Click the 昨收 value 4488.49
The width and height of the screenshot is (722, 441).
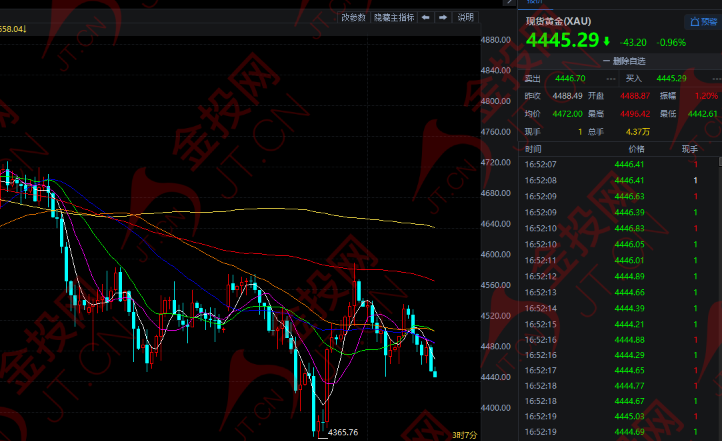click(567, 96)
